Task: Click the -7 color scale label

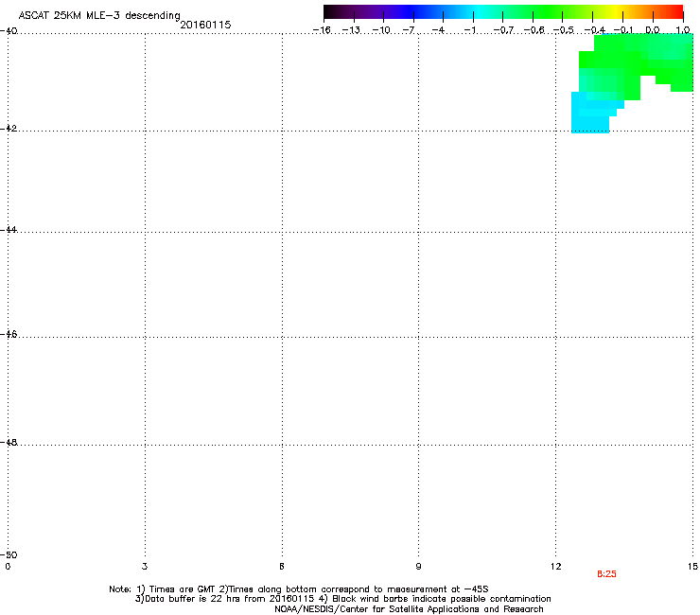Action: tap(409, 30)
